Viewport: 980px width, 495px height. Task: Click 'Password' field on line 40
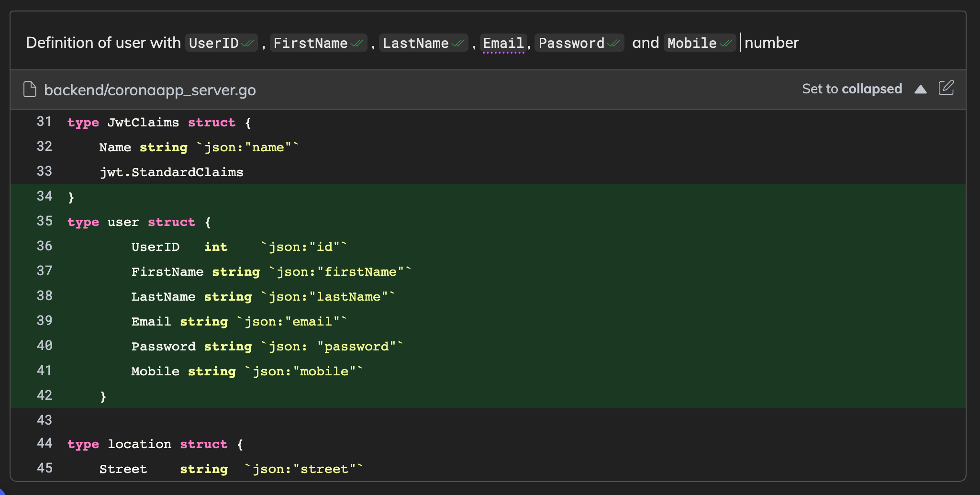click(x=163, y=347)
